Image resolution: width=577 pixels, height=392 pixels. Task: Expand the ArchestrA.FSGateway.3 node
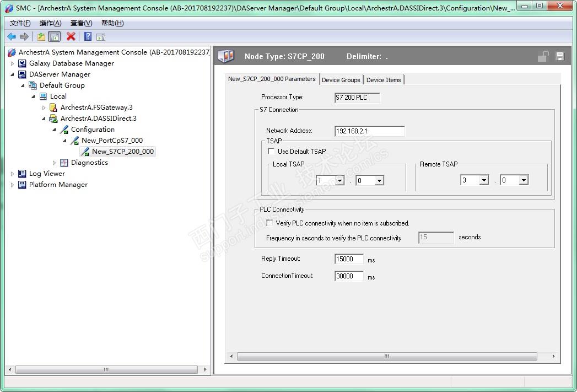pyautogui.click(x=44, y=108)
